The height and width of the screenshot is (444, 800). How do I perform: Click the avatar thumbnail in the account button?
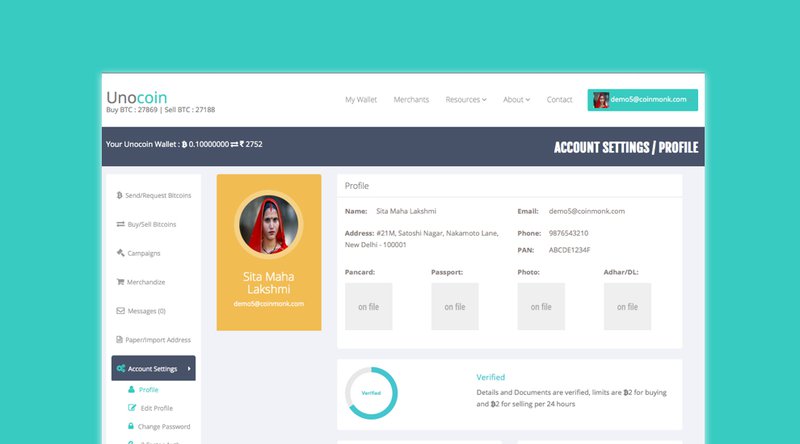tap(601, 100)
